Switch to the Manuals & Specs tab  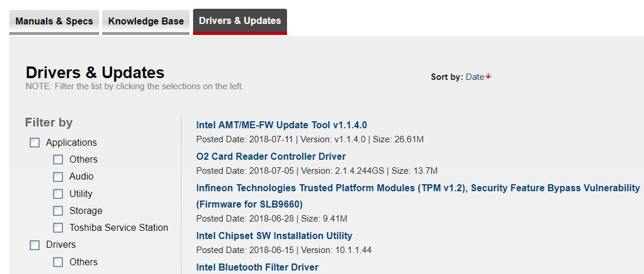54,21
